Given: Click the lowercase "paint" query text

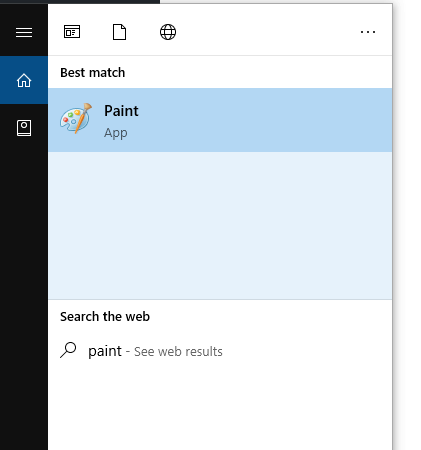Looking at the screenshot, I should (x=105, y=351).
